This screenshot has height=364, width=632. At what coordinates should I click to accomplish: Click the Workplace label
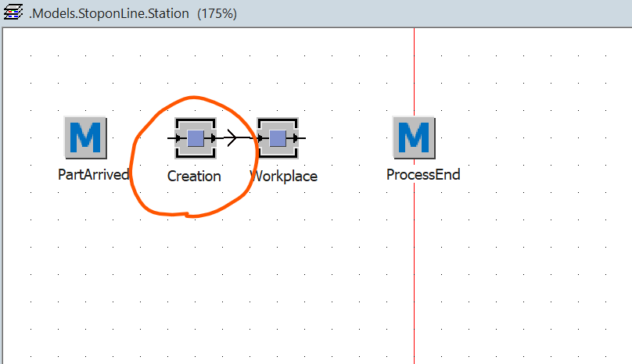click(x=284, y=177)
